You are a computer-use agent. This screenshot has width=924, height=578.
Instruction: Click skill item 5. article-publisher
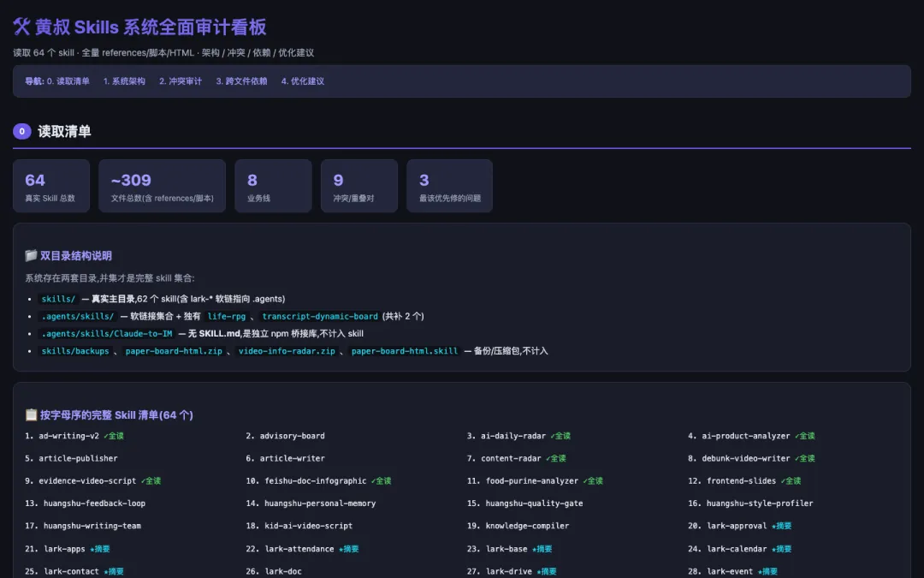71,458
